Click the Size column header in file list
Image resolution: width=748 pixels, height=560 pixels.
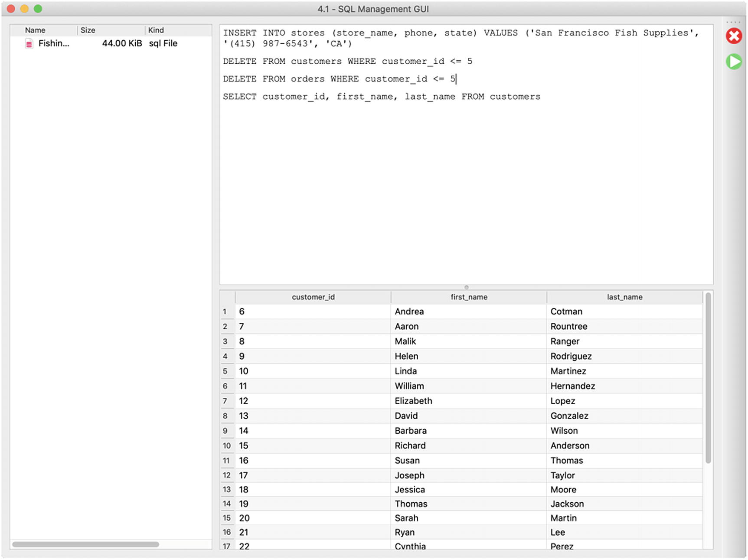pos(88,30)
